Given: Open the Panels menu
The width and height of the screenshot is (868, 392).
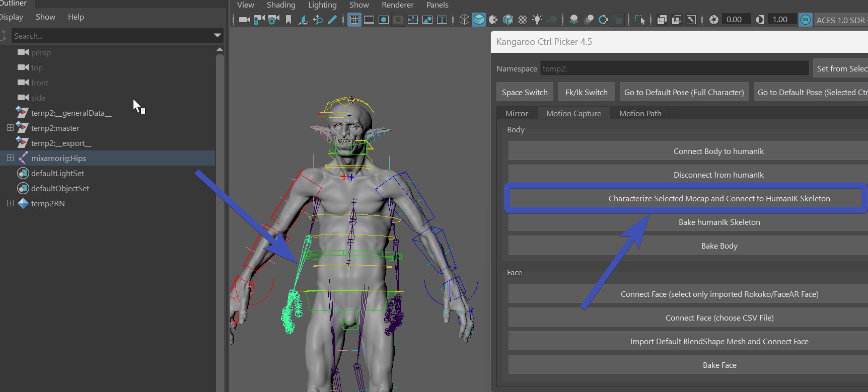Looking at the screenshot, I should [437, 5].
